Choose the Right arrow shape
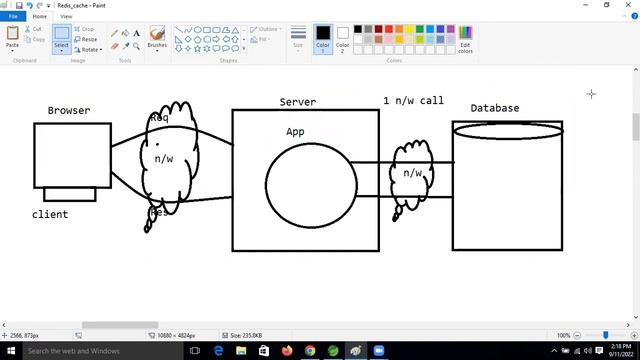 coord(216,40)
